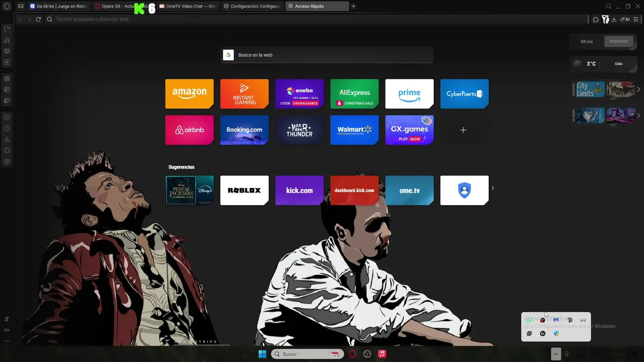Open the ome.tv suggestion tile
The height and width of the screenshot is (362, 644).
[410, 190]
